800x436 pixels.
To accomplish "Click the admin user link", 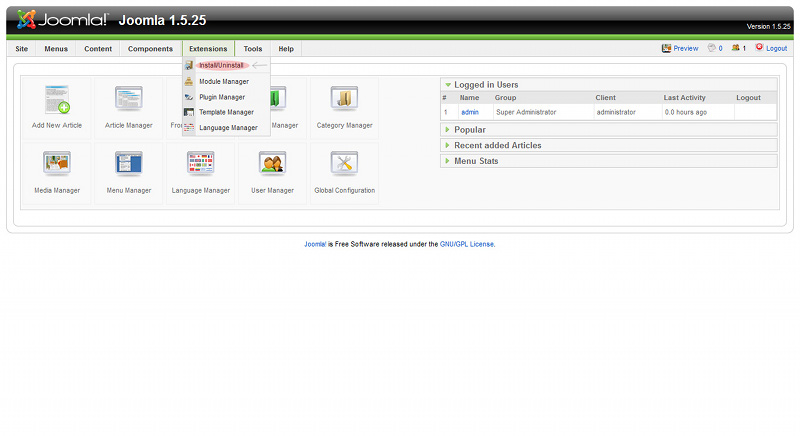I will (x=470, y=112).
